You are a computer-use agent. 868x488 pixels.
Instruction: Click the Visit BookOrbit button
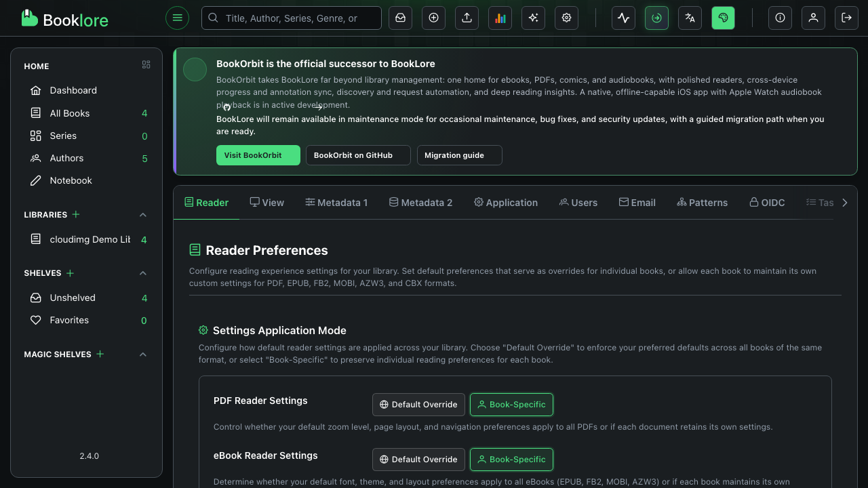[x=258, y=155]
